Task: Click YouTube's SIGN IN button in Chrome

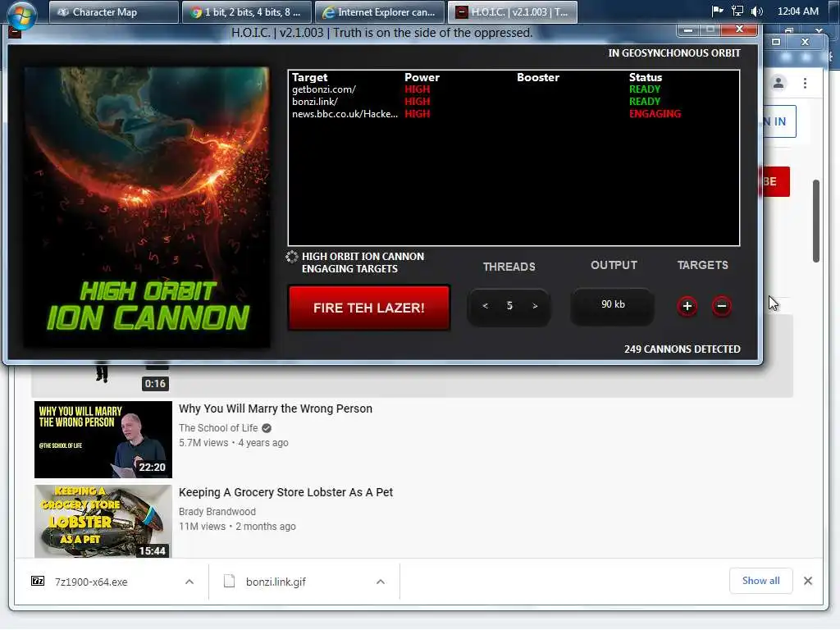Action: (779, 121)
